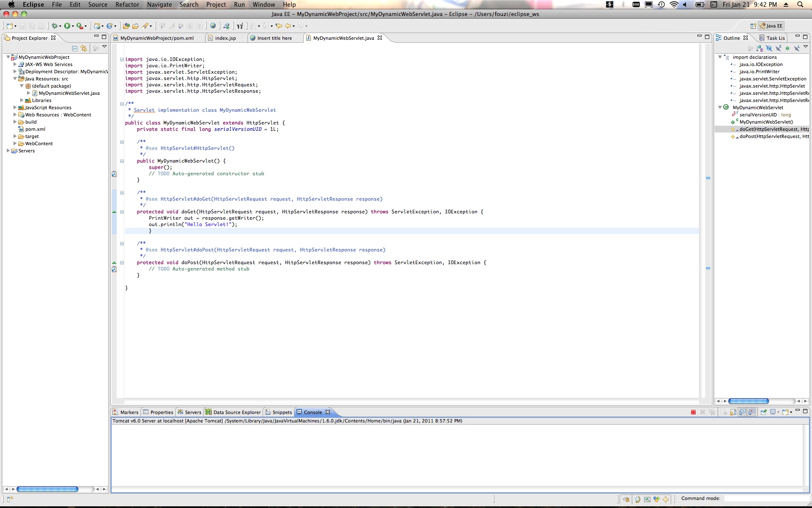Toggle Show Console on Standard Error change
Screen dimensions: 812x508
(x=752, y=412)
